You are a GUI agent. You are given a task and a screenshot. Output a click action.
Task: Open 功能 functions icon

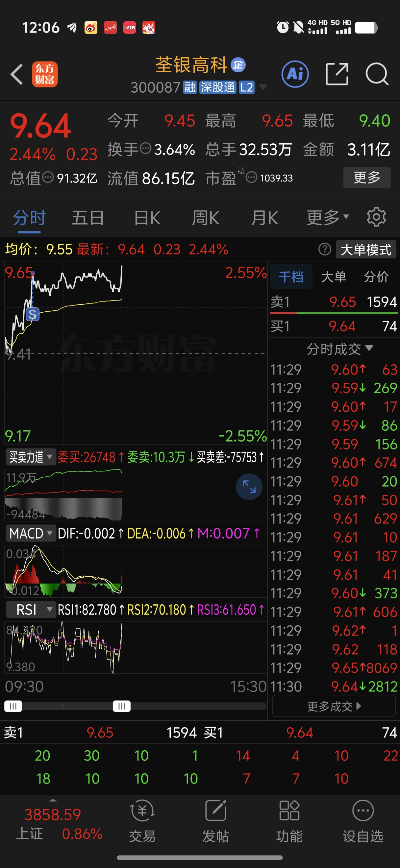coord(289,822)
